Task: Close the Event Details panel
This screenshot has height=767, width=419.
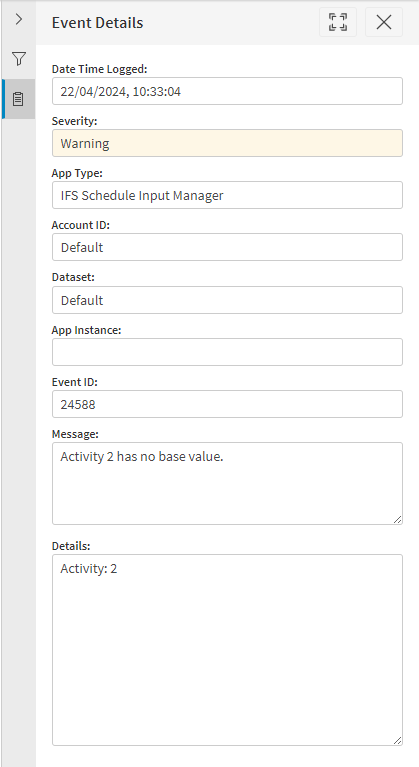Action: pyautogui.click(x=384, y=22)
